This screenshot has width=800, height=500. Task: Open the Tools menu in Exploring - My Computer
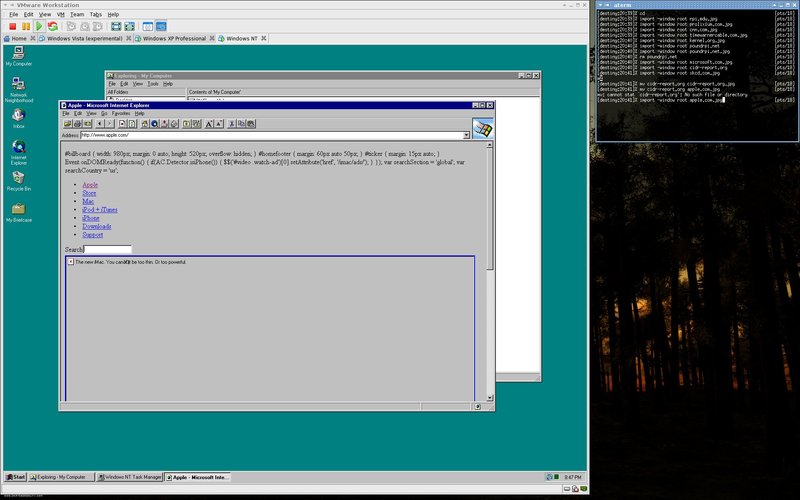pos(153,84)
